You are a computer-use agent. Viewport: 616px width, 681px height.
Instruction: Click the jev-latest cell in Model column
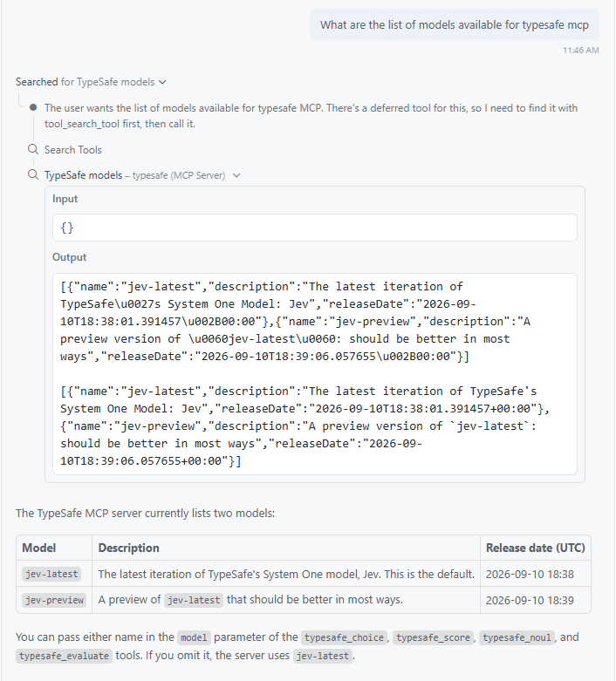pyautogui.click(x=51, y=574)
